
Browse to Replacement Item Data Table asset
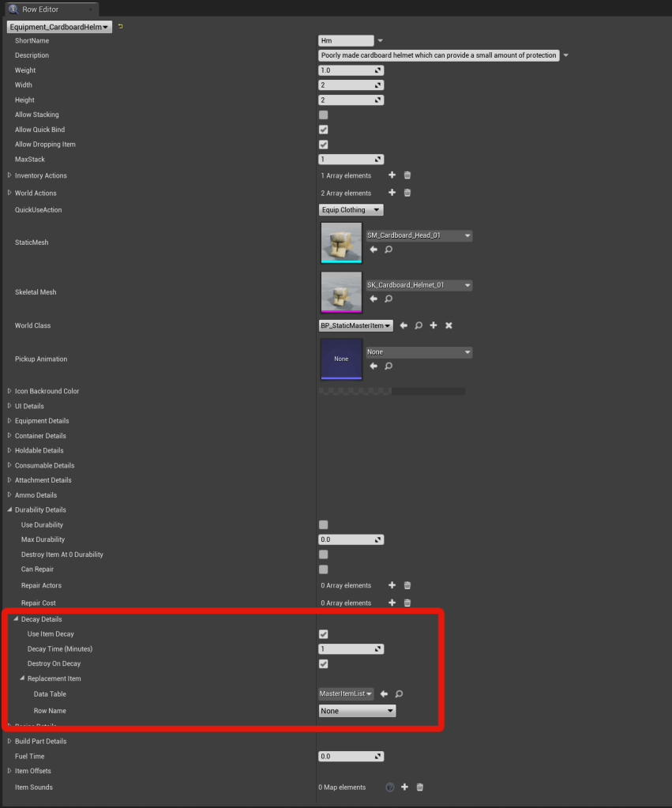pyautogui.click(x=399, y=694)
